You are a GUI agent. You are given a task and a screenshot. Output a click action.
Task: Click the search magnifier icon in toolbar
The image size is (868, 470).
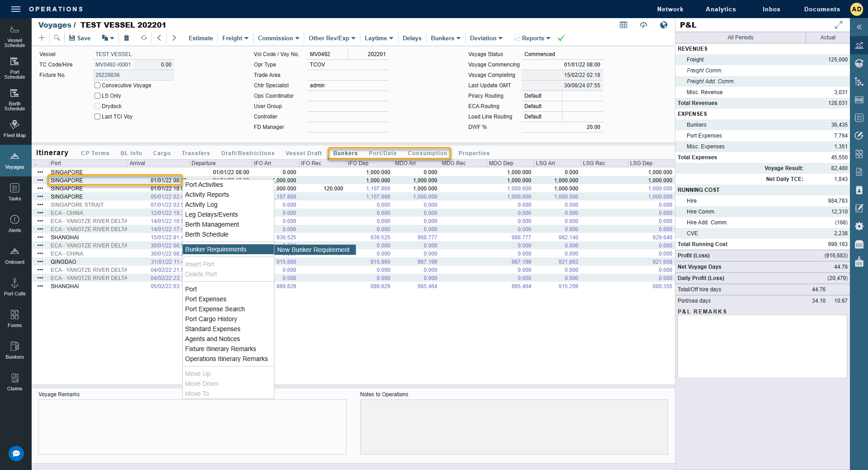click(x=57, y=38)
